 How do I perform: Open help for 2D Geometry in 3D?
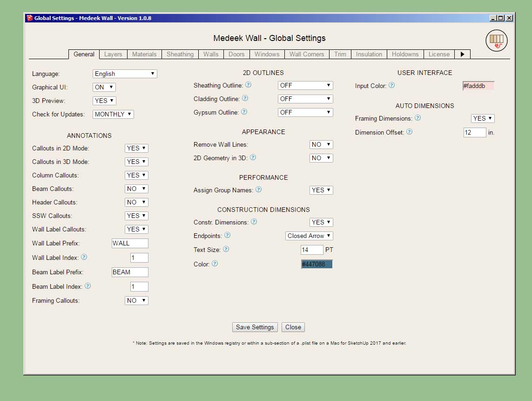pyautogui.click(x=253, y=157)
